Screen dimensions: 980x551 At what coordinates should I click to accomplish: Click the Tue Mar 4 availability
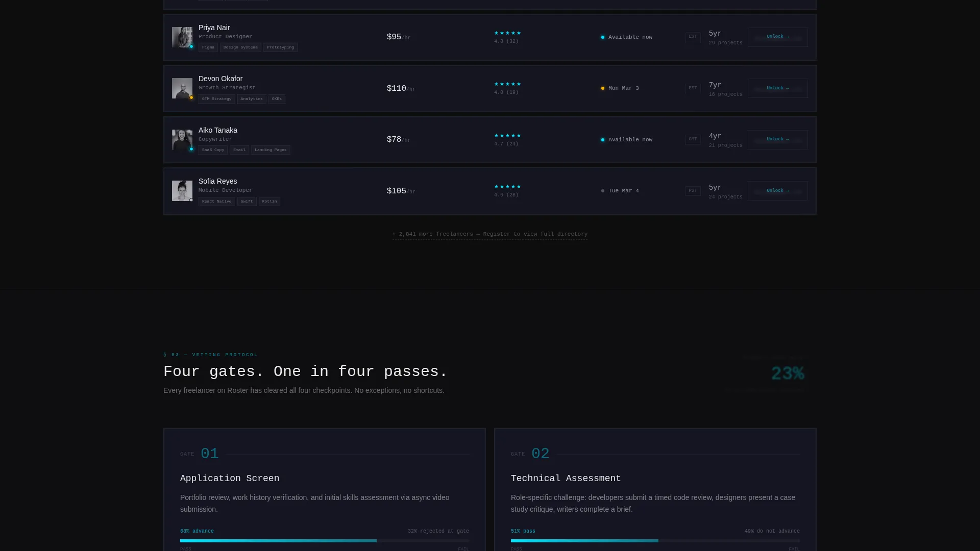[620, 191]
